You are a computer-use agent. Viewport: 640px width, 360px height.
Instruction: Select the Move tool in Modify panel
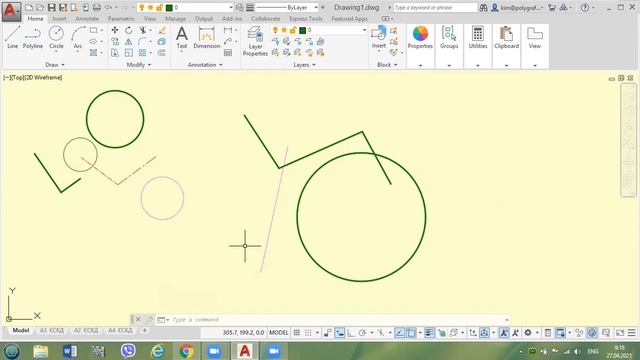point(115,30)
